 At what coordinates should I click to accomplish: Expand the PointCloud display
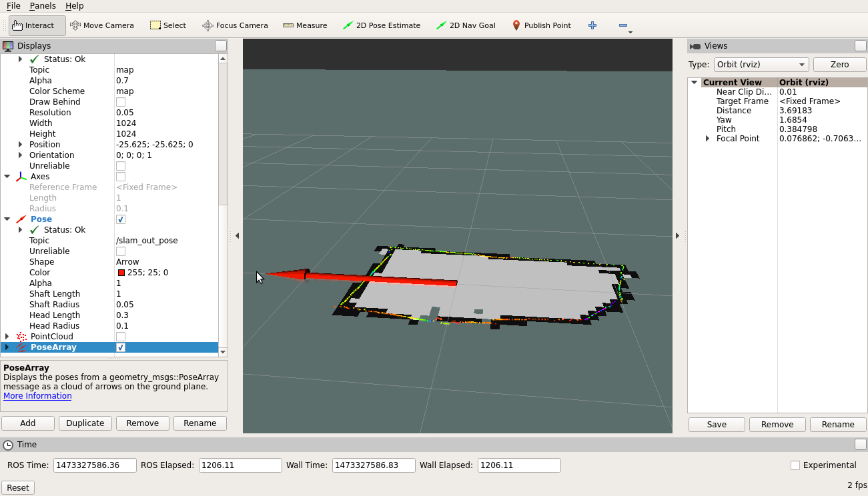tap(7, 337)
